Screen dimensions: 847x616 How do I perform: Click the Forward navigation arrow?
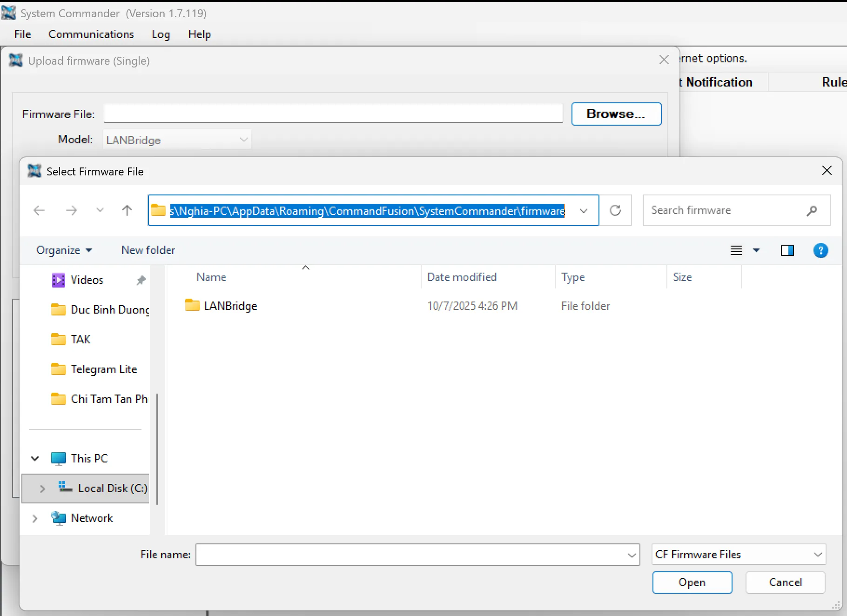click(72, 211)
